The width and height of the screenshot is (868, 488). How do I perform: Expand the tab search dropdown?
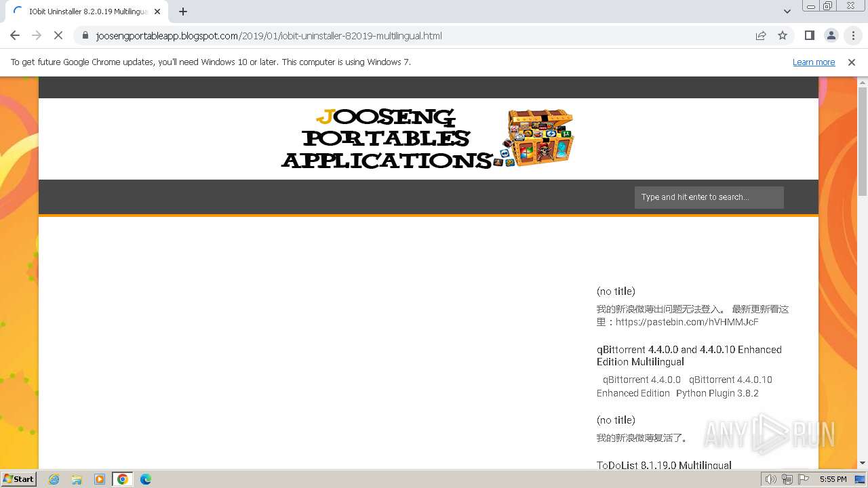tap(787, 12)
